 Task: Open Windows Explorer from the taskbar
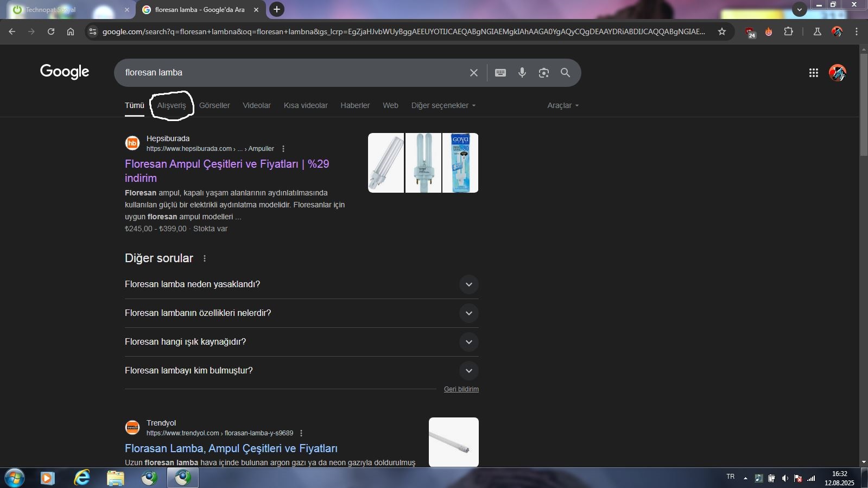(x=116, y=478)
